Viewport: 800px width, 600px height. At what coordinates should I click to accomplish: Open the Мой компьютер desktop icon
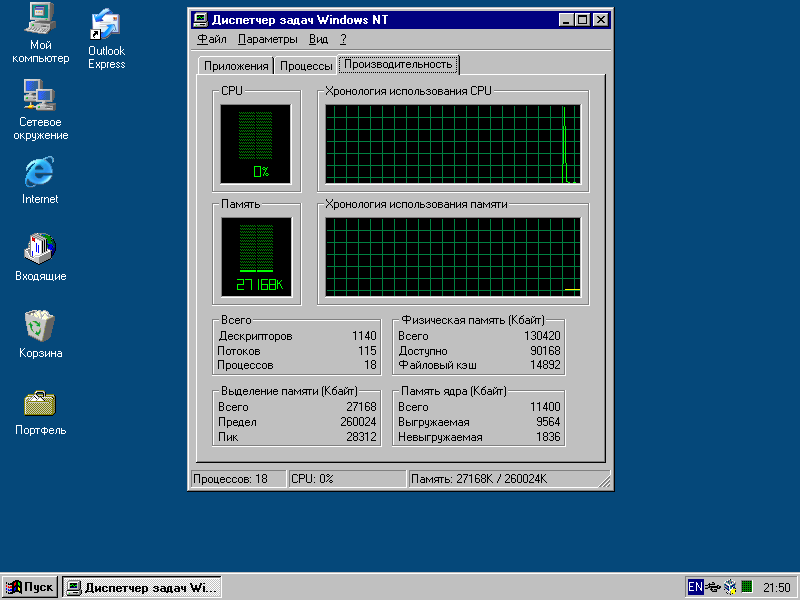tap(40, 18)
